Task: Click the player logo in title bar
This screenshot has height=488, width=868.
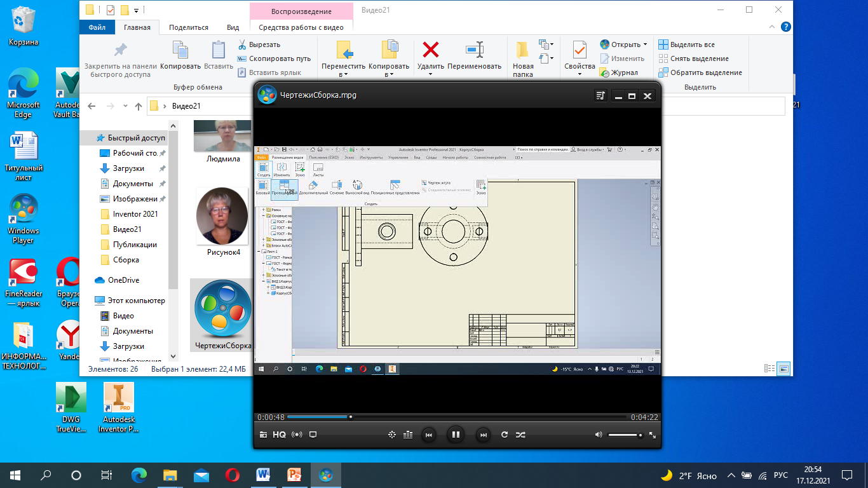Action: 266,95
